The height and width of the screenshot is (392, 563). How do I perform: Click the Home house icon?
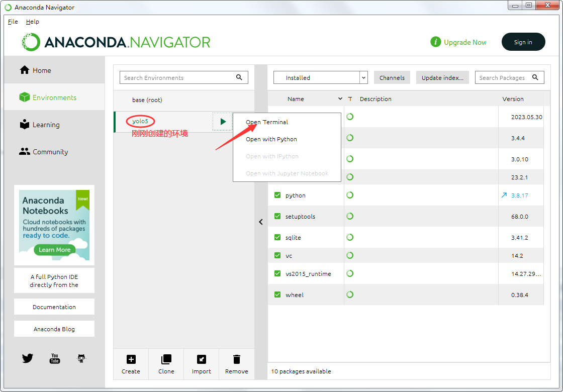[25, 70]
